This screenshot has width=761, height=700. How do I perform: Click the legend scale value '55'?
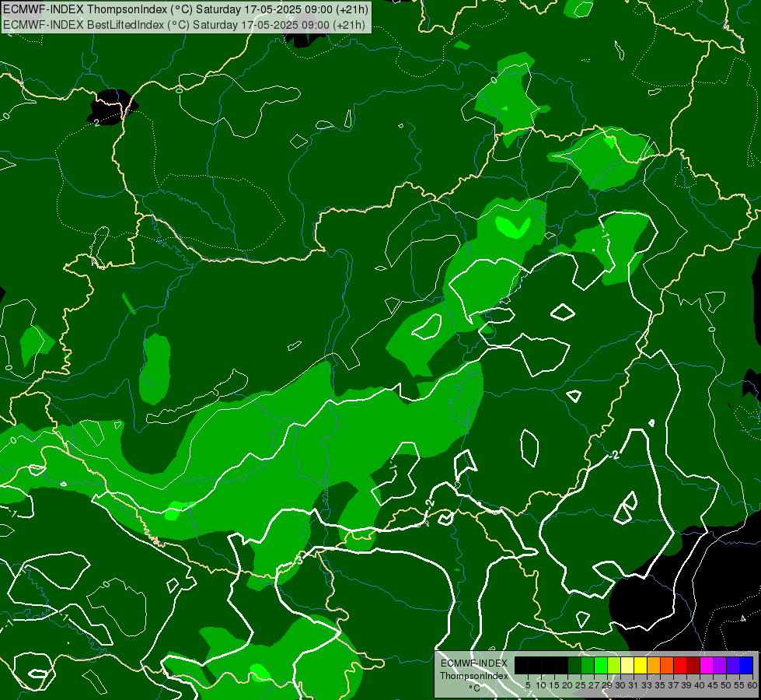[740, 685]
